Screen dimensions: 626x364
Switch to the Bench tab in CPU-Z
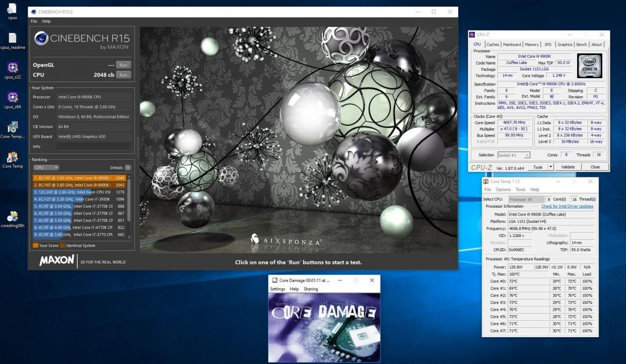coord(581,44)
